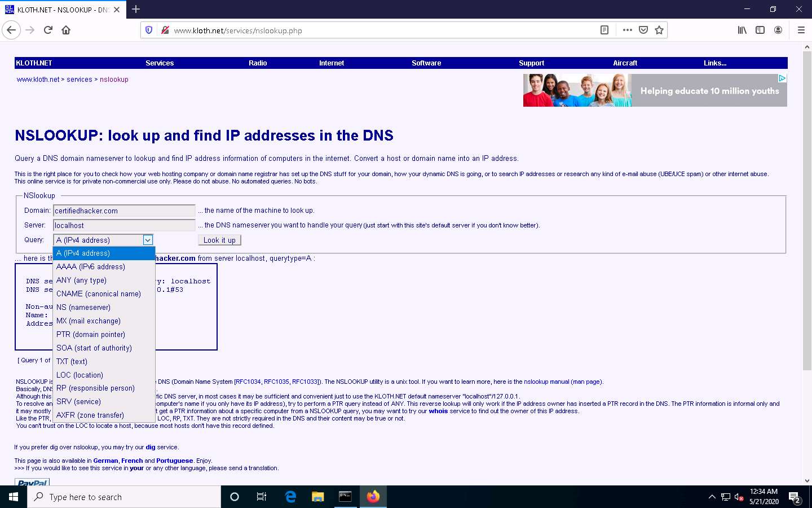Select A (IPv4 address) option

(x=104, y=253)
